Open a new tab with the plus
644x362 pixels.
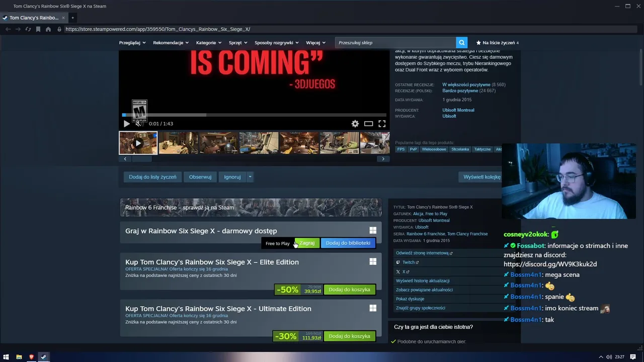[72, 18]
